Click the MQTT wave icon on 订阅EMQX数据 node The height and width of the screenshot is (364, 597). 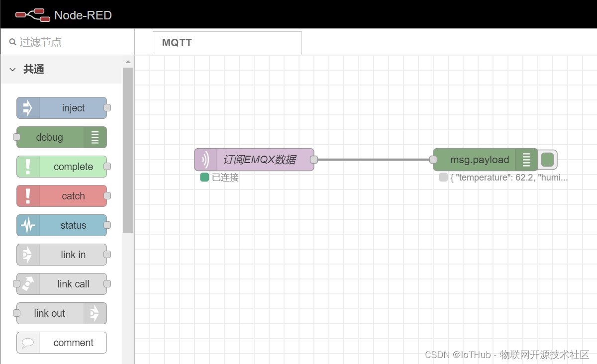pyautogui.click(x=205, y=160)
